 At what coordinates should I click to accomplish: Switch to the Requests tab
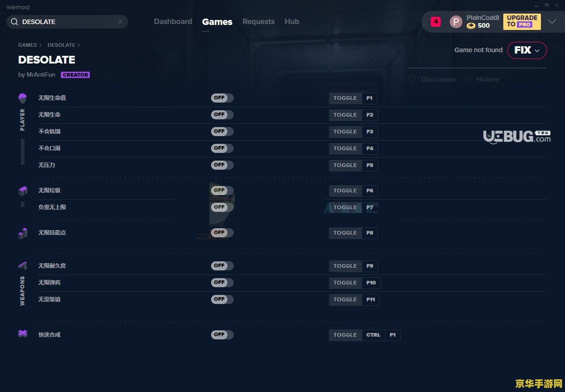pyautogui.click(x=258, y=22)
